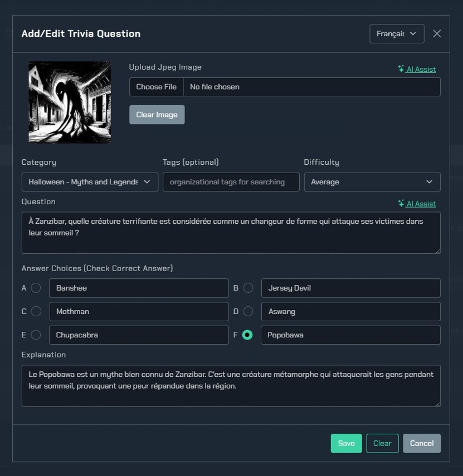The width and height of the screenshot is (463, 476).
Task: Click the Clear button in footer
Action: [x=382, y=443]
